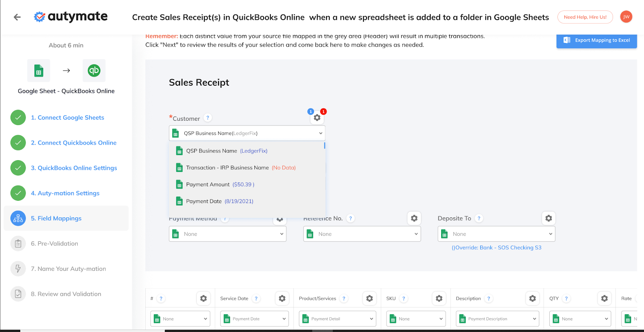Image resolution: width=644 pixels, height=332 pixels.
Task: Go to step 8 Review and Validation
Action: point(66,294)
